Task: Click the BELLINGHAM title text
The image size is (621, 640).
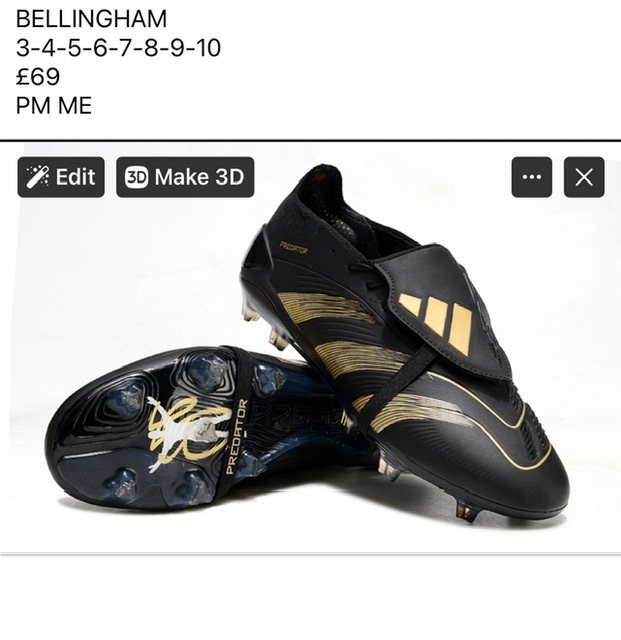Action: (91, 19)
